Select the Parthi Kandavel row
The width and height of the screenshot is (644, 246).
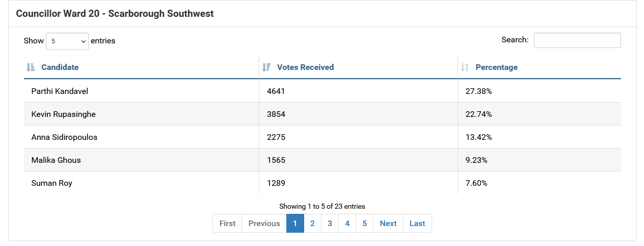pyautogui.click(x=60, y=91)
